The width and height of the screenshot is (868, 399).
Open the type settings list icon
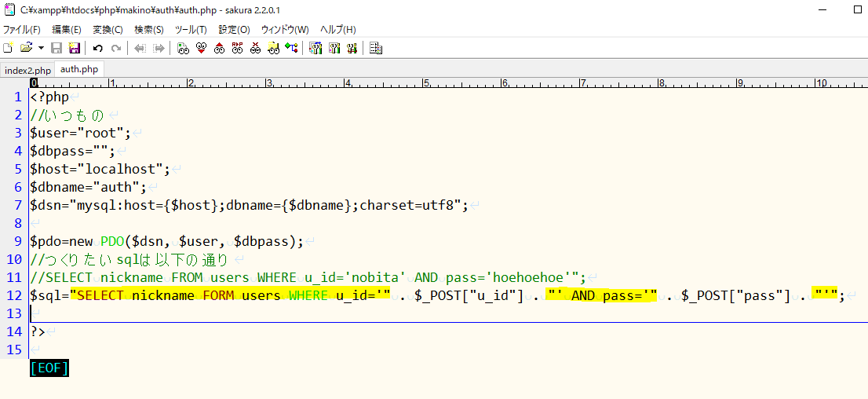pos(315,48)
